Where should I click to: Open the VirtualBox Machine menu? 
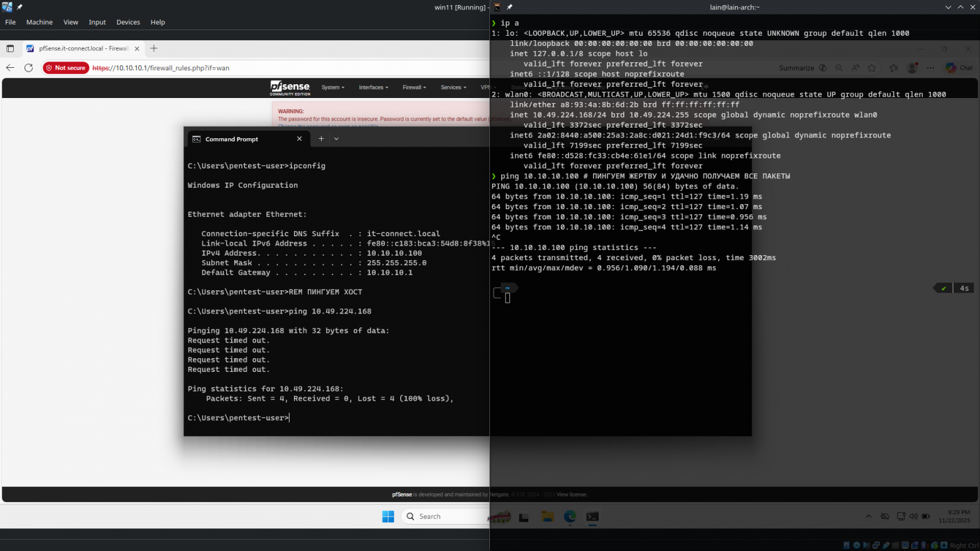tap(40, 22)
